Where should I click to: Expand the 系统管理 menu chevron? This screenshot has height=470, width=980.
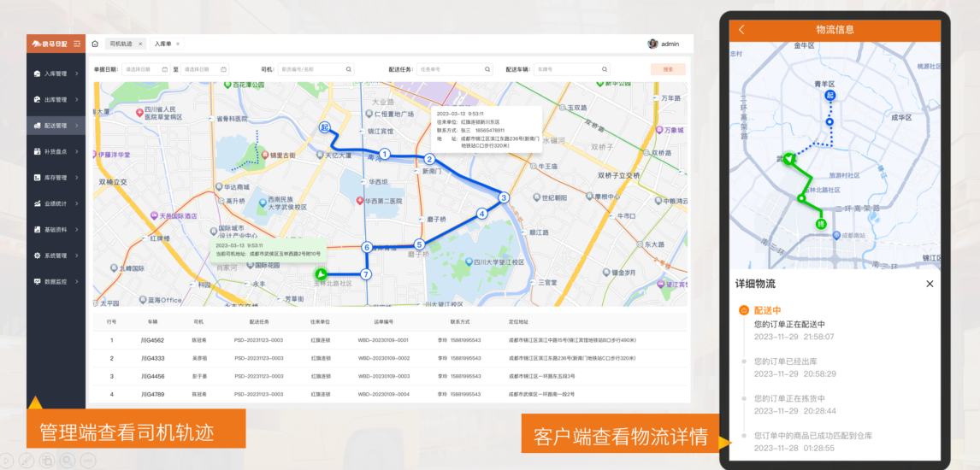tap(77, 256)
